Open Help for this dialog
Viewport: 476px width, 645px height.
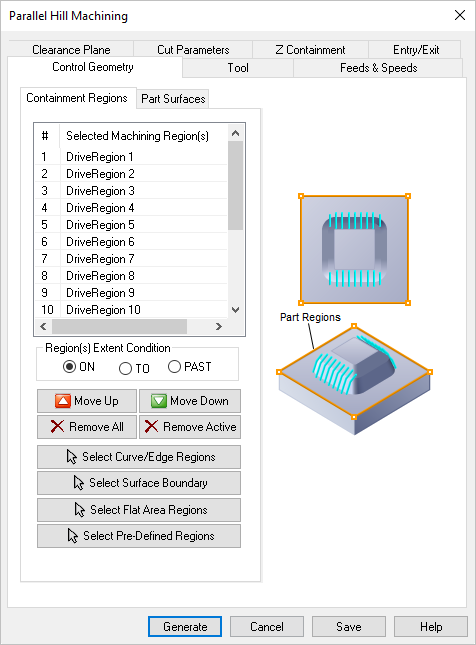431,626
